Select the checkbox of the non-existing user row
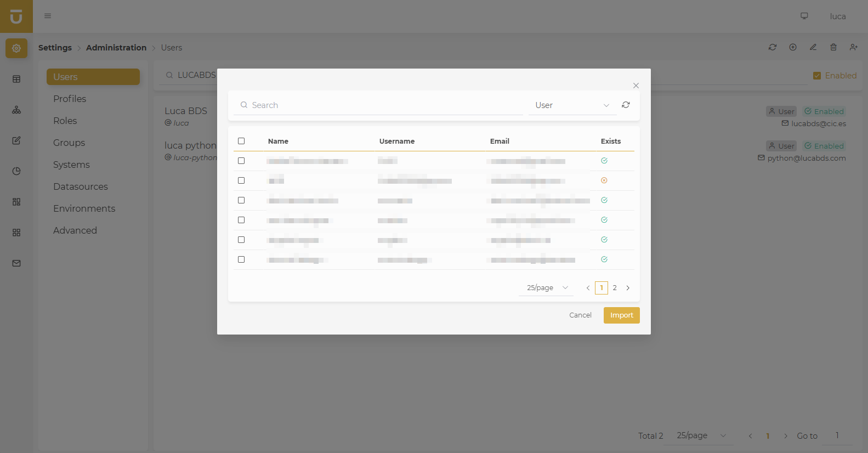 point(241,180)
